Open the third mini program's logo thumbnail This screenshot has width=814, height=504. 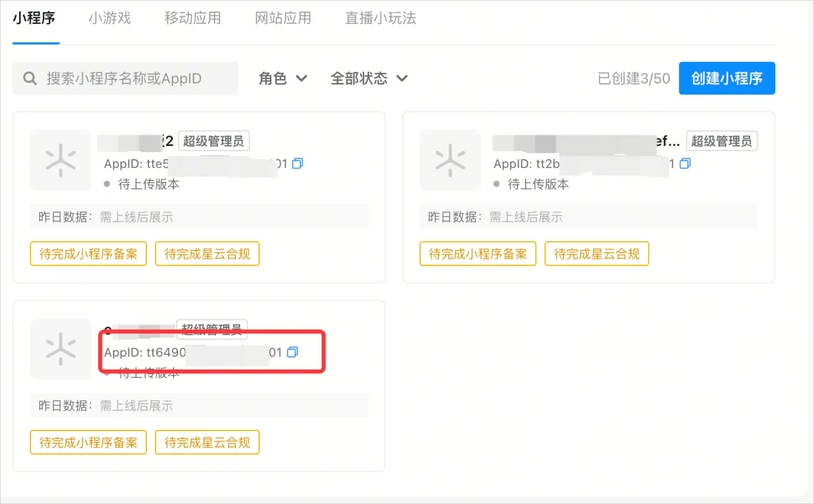click(x=61, y=349)
